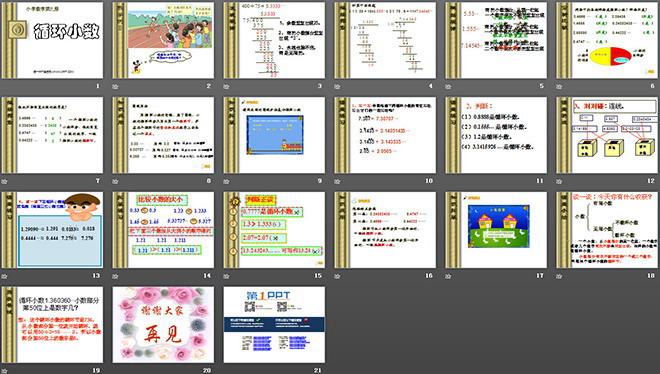Select slide 1 titled 循环小数
The image size is (660, 374).
point(52,40)
